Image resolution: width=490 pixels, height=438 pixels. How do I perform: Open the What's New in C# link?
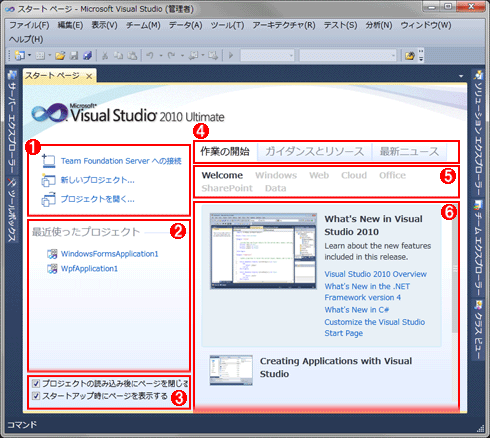[x=357, y=310]
